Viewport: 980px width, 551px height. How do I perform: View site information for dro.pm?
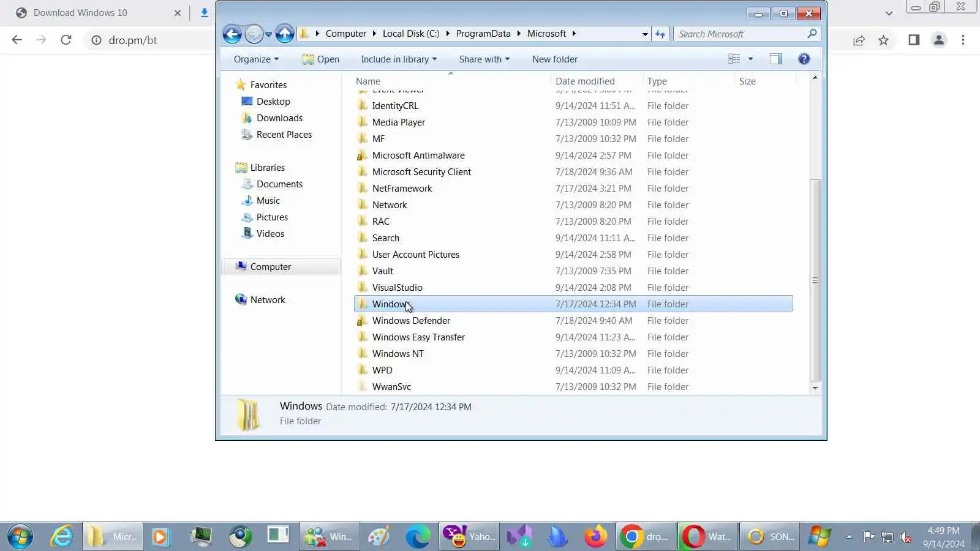point(97,40)
